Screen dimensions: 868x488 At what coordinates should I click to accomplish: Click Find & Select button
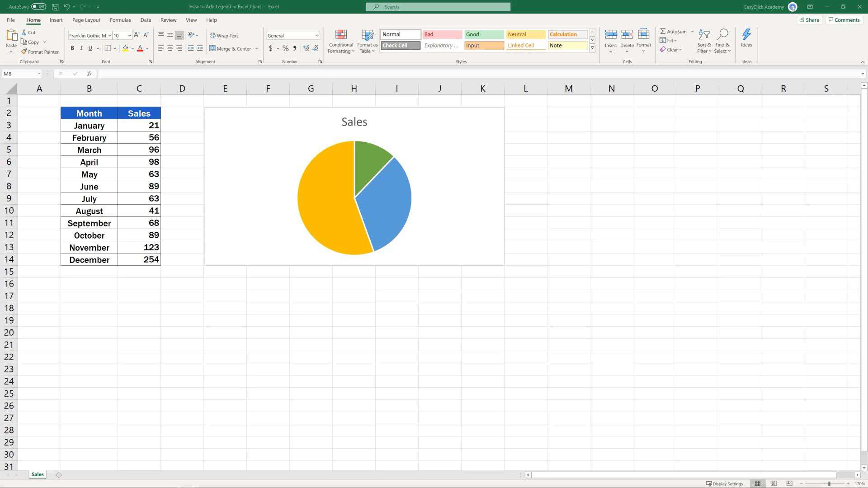pyautogui.click(x=722, y=42)
